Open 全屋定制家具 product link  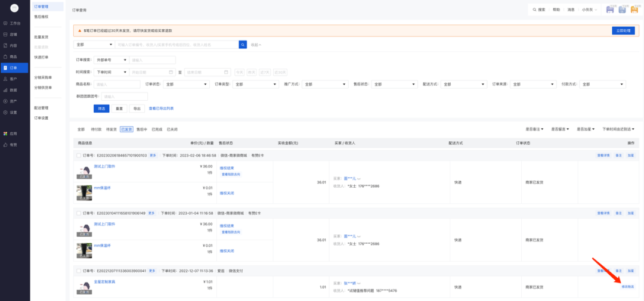pos(105,282)
